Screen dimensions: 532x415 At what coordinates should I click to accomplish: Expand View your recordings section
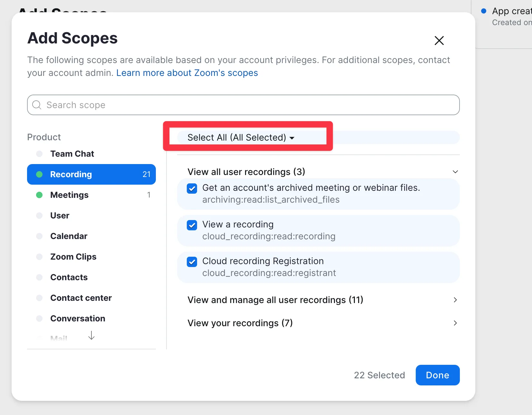tap(455, 323)
